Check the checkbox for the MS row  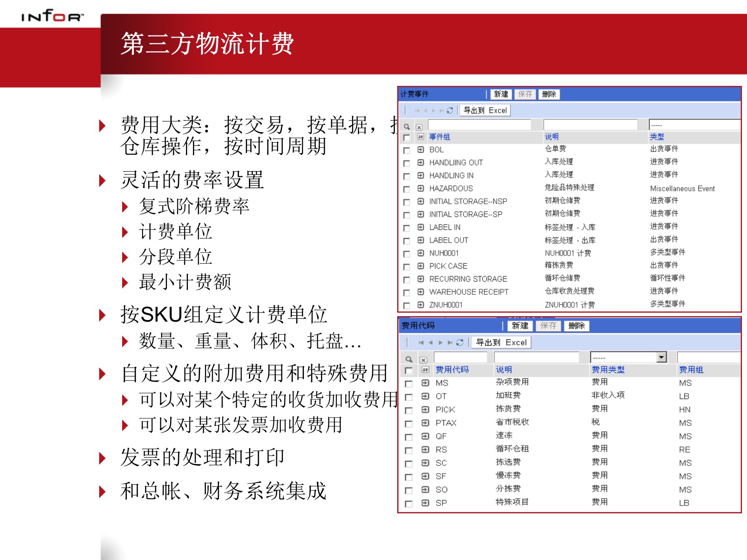(409, 384)
